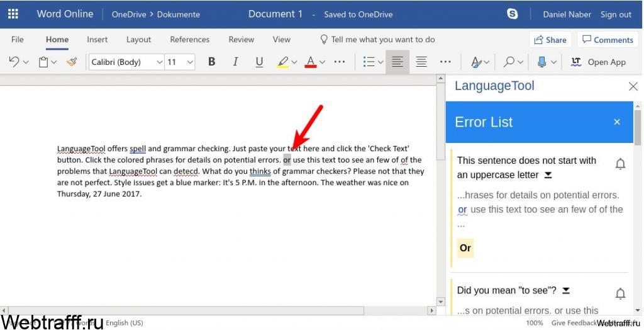
Task: Click the Paste clipboard icon
Action: 43,62
